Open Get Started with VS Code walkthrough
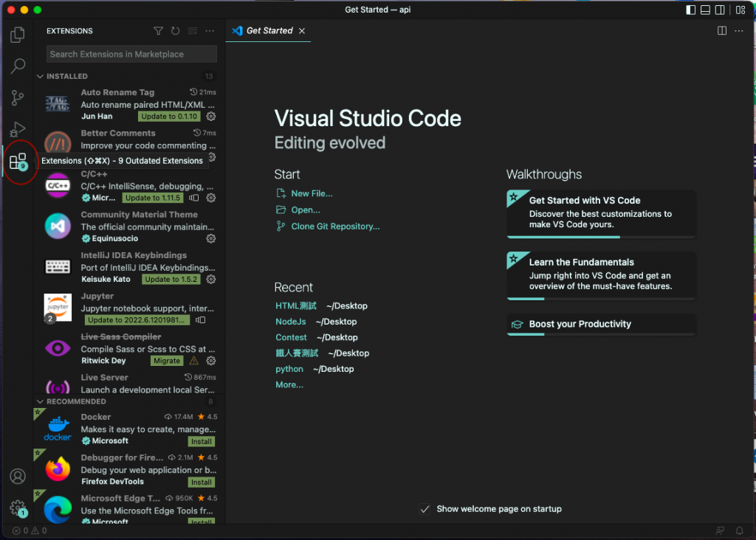The width and height of the screenshot is (756, 540). 601,213
